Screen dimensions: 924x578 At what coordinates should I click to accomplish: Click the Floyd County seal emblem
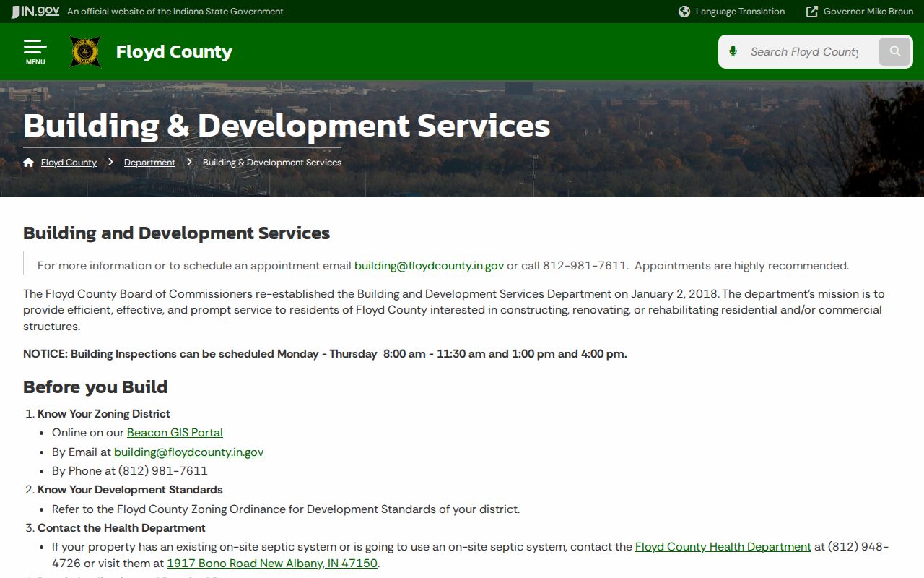85,52
